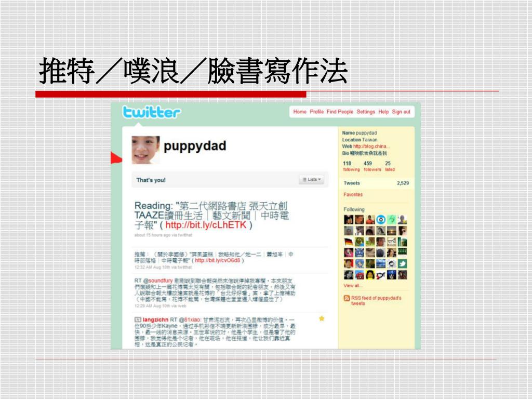Click the eyeglasses avatar in Following
This screenshot has height=399, width=532.
pos(392,242)
